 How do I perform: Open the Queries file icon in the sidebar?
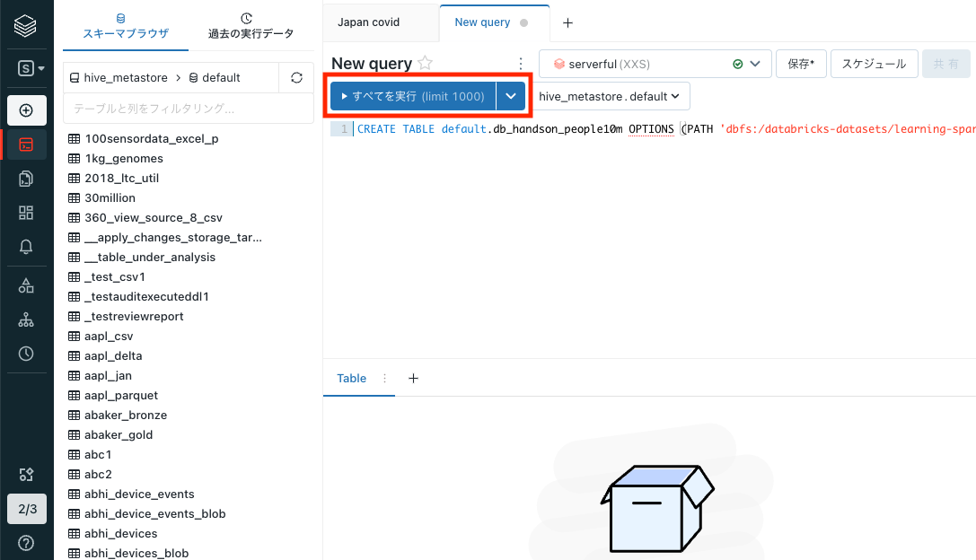click(24, 178)
